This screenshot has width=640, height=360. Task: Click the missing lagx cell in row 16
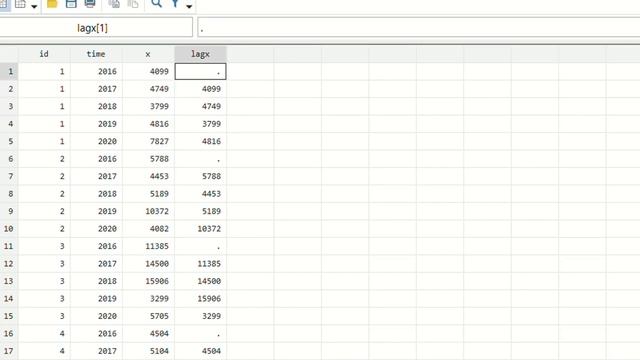(200, 333)
